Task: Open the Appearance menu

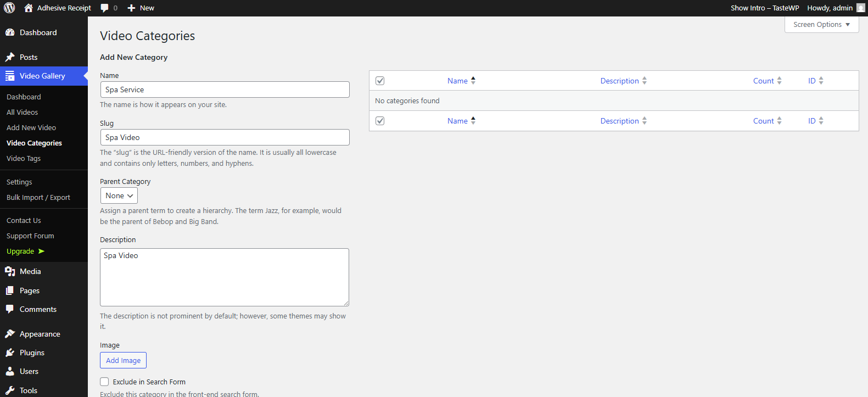Action: 40,334
